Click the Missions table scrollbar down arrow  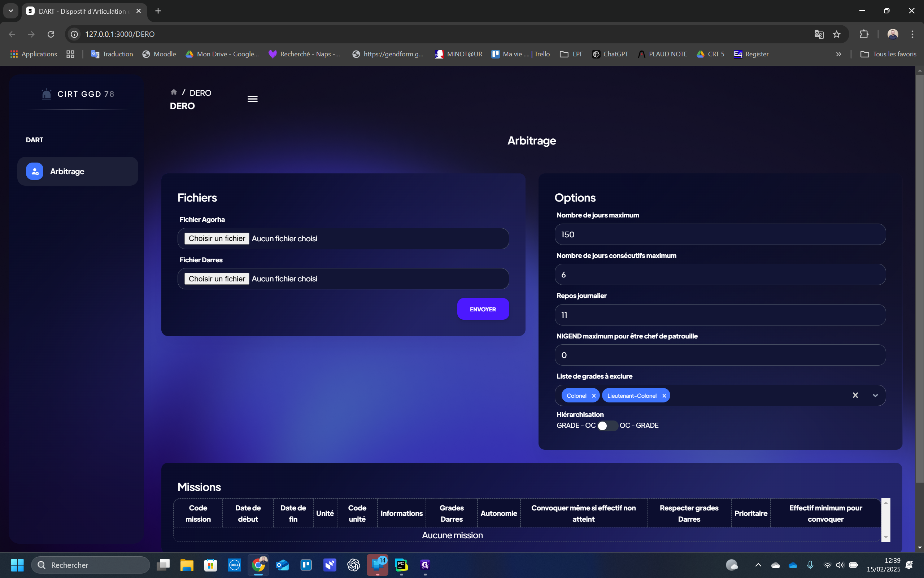pos(886,537)
